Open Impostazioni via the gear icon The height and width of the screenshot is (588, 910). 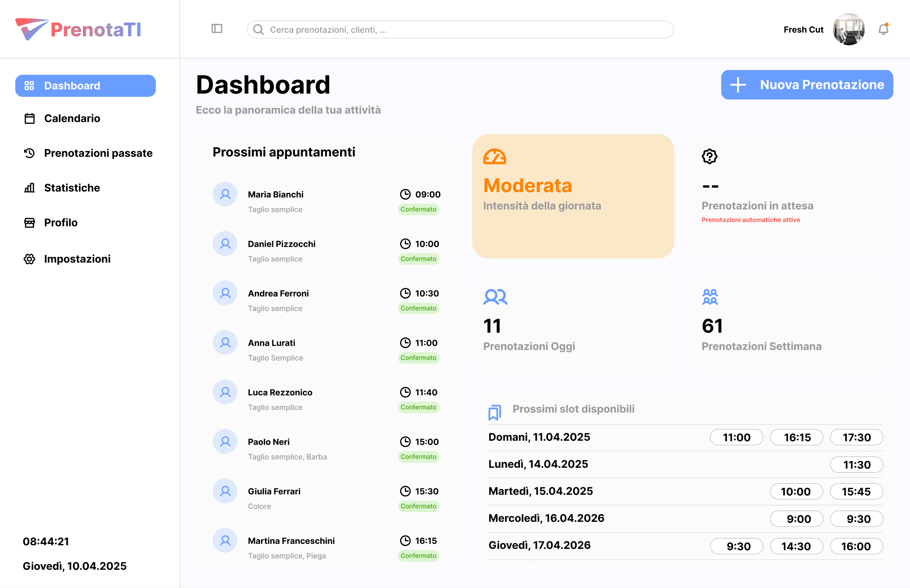click(30, 259)
